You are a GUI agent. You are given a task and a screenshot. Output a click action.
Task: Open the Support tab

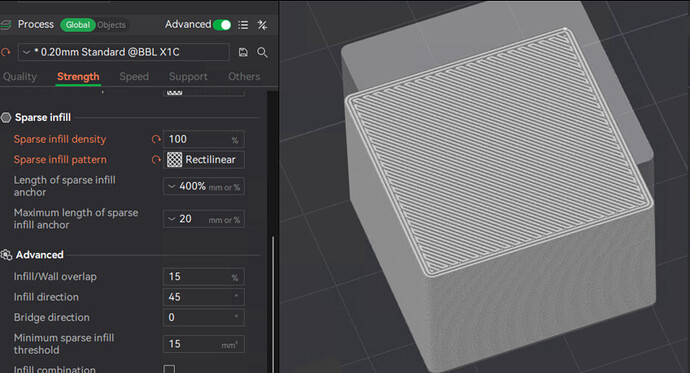(188, 77)
